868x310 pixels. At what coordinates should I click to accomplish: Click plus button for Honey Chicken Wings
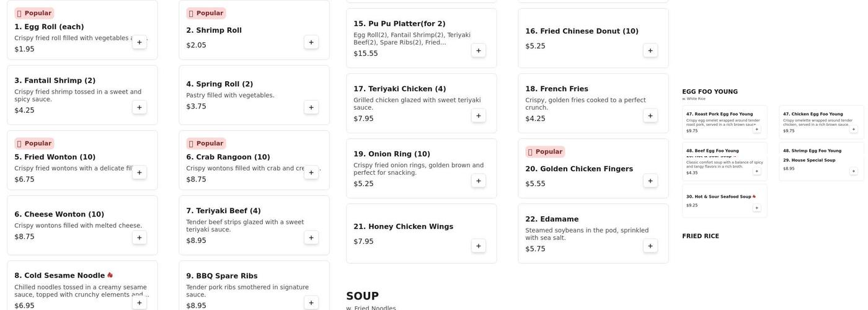479,246
